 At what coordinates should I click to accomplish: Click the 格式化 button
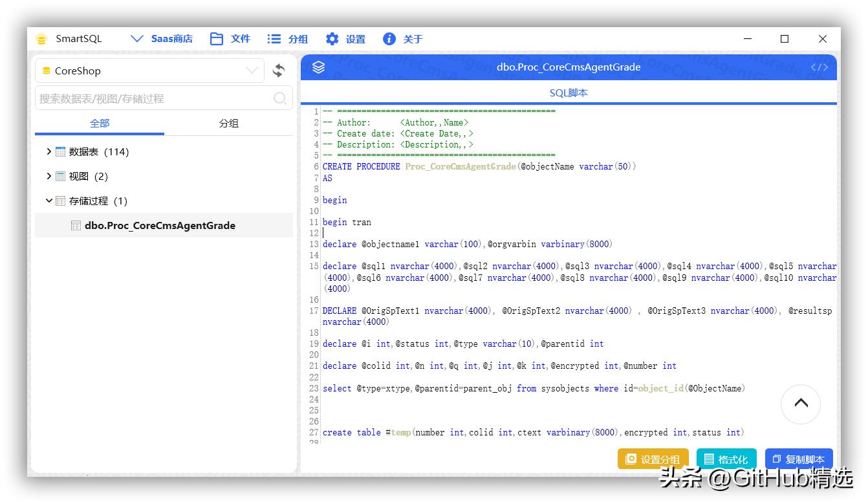[726, 459]
